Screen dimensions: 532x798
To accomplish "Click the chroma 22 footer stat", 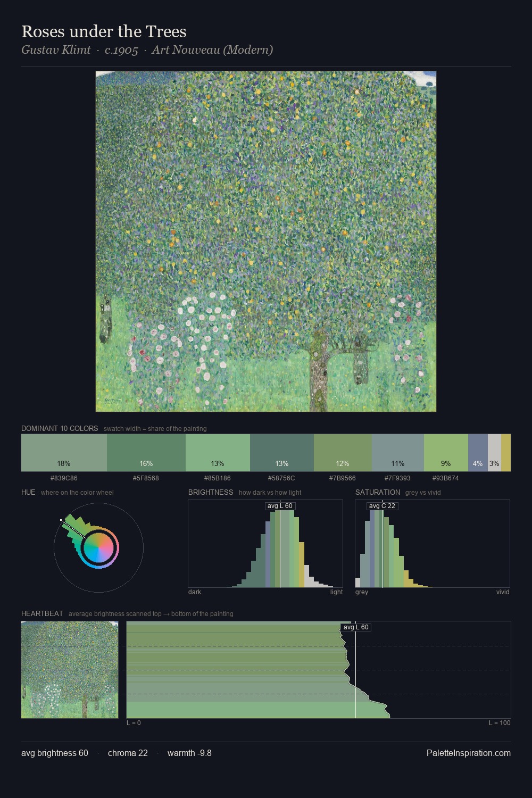I will tap(128, 753).
